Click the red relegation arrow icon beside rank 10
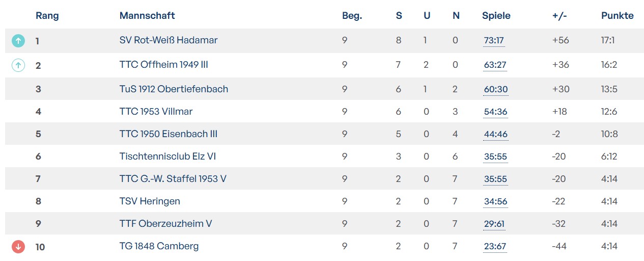The height and width of the screenshot is (261, 644). coord(18,247)
